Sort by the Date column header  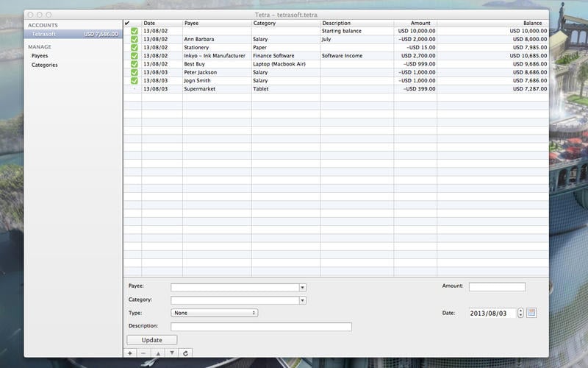162,24
